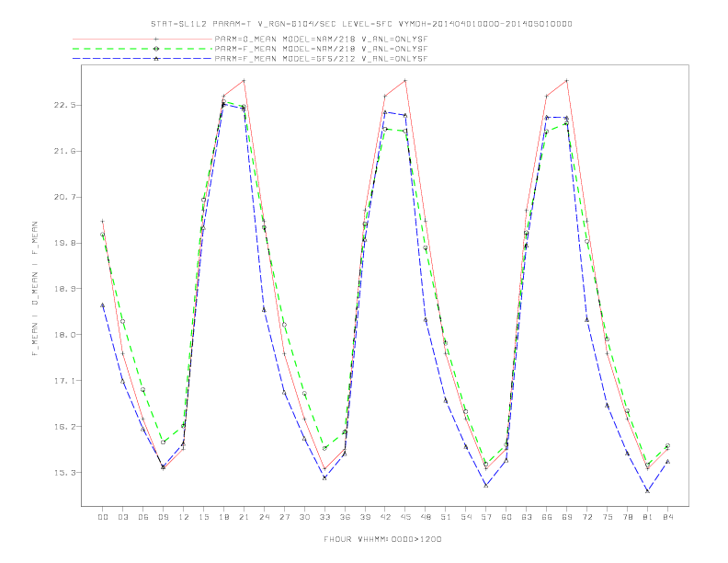Click the green dashed line legend sample
Viewport: 728px width, 563px height.
[142, 49]
